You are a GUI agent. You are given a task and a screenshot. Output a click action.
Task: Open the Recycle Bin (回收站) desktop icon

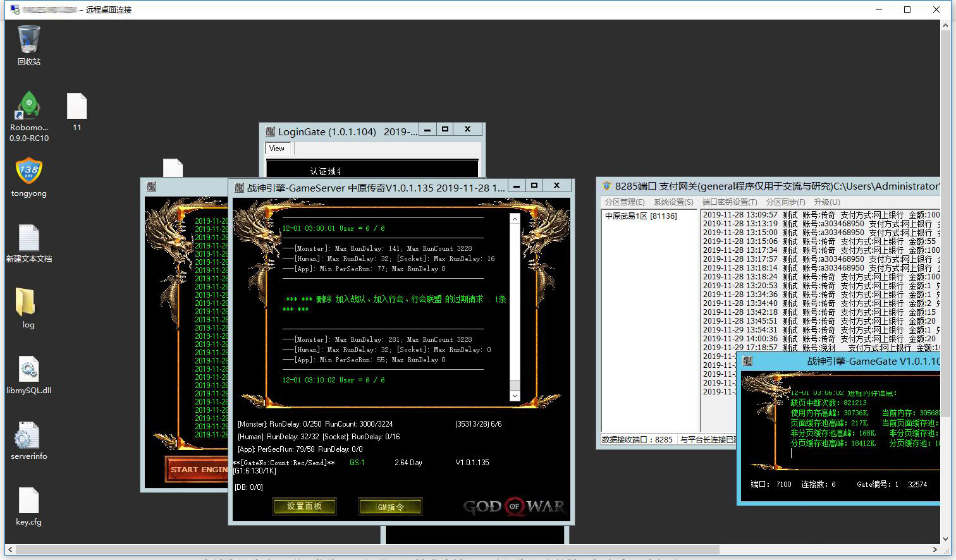coord(29,40)
